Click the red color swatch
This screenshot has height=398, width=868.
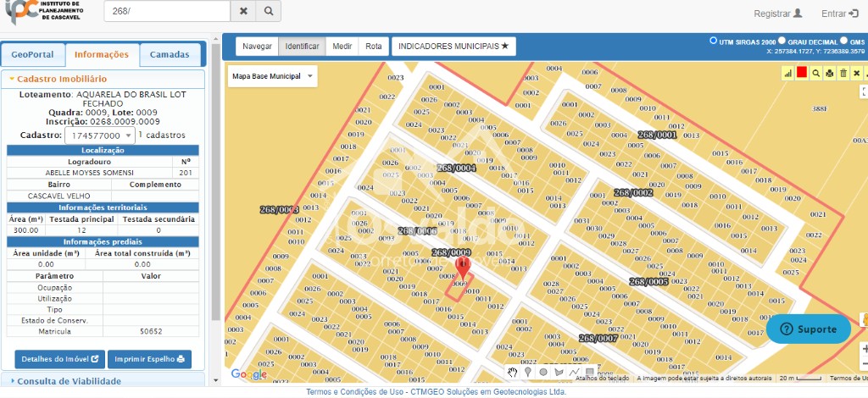click(801, 74)
